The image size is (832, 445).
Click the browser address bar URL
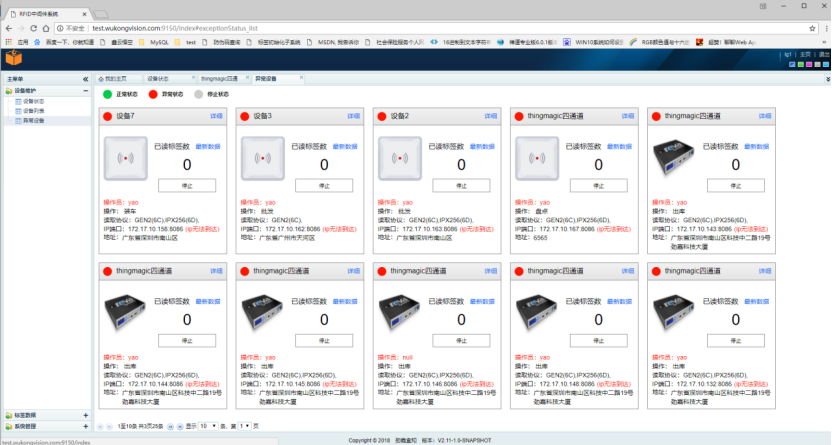(x=175, y=29)
